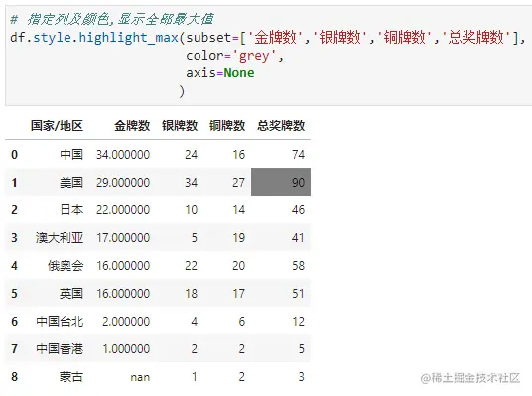Click total medals value 74
Viewport: 532px width, 396px height.
tap(298, 155)
